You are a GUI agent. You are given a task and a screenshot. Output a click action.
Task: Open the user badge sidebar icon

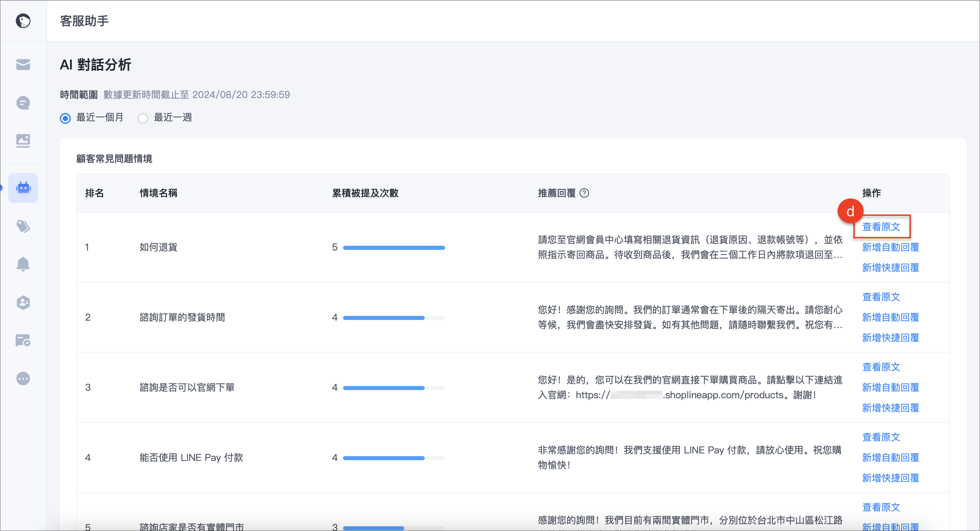[x=23, y=303]
